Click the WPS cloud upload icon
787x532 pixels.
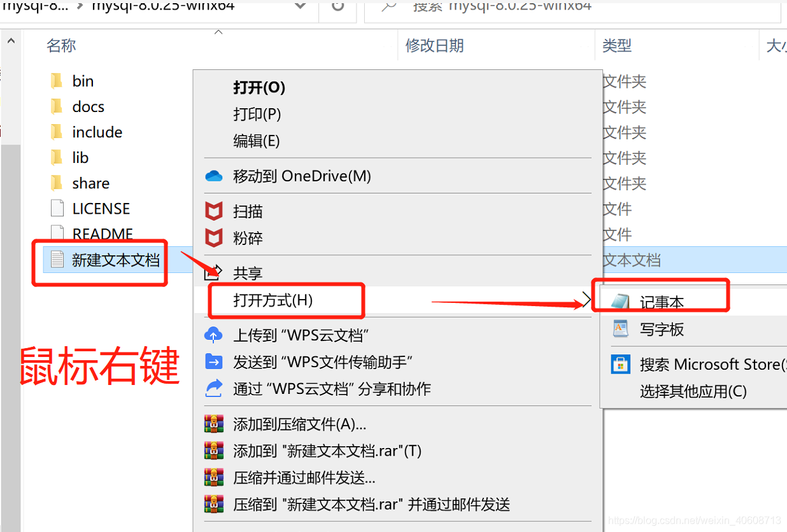click(213, 335)
